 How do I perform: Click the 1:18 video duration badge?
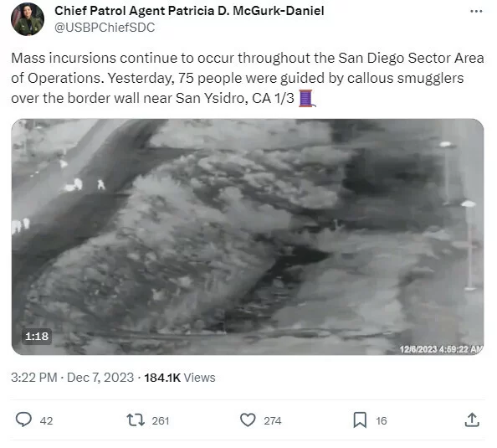click(37, 336)
